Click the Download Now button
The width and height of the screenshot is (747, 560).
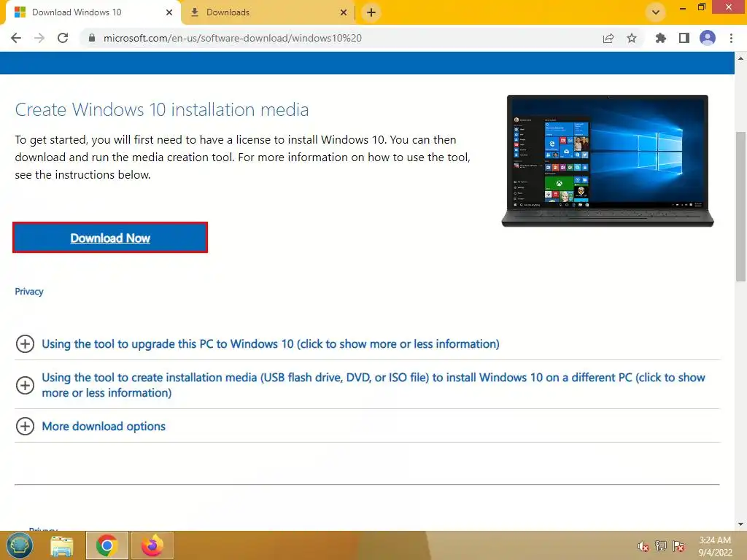(110, 238)
